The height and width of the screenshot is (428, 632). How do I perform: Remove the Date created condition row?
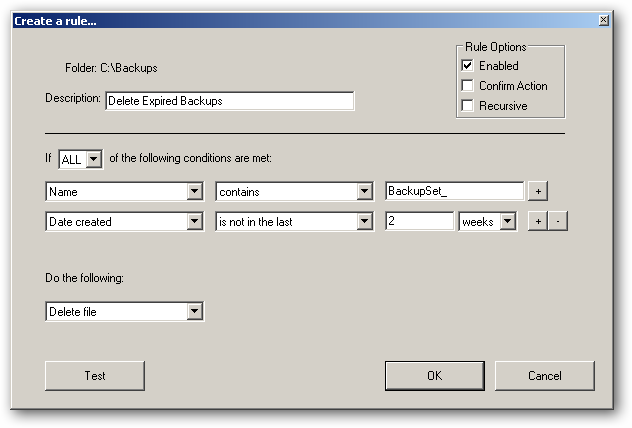pos(558,221)
